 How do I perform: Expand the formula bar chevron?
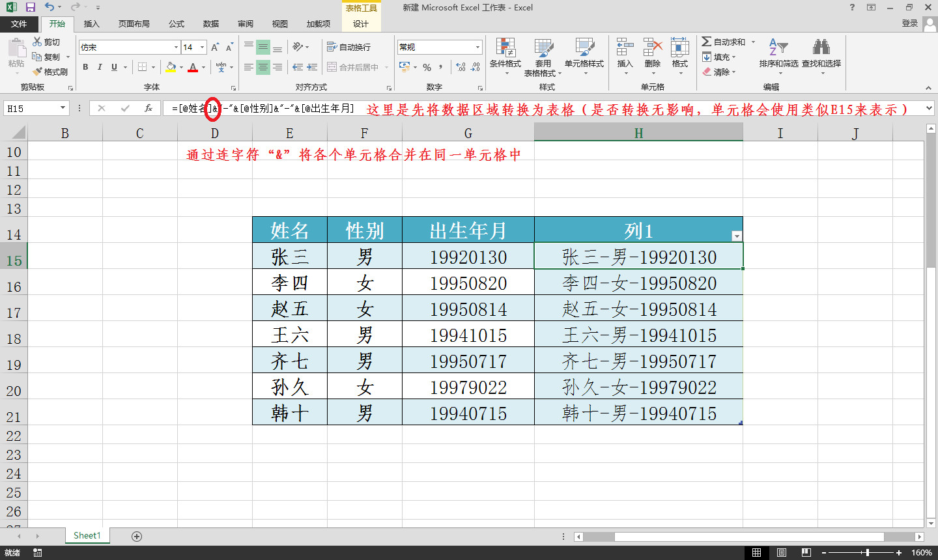[x=930, y=108]
